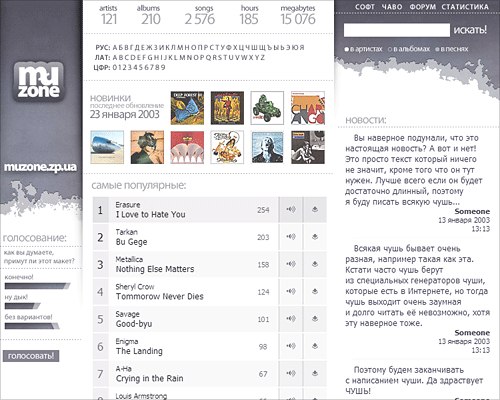Viewport: 500px width, 400px height.
Task: Choose the 'конечно!' poll result bar
Action: click(37, 286)
